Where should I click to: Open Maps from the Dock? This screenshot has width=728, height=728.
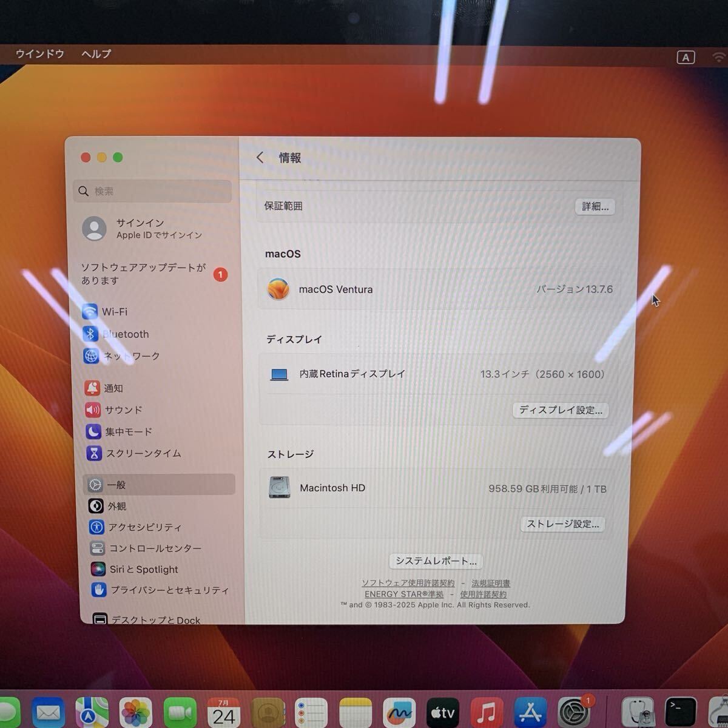[x=92, y=713]
